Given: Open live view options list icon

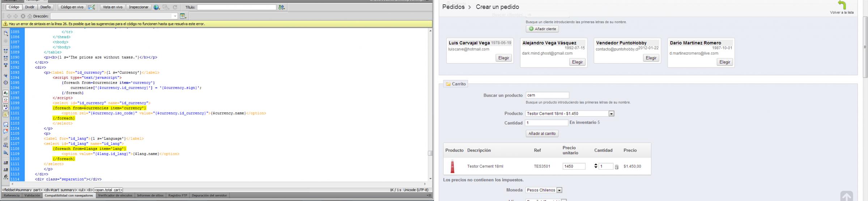Looking at the screenshot, I should point(183,16).
